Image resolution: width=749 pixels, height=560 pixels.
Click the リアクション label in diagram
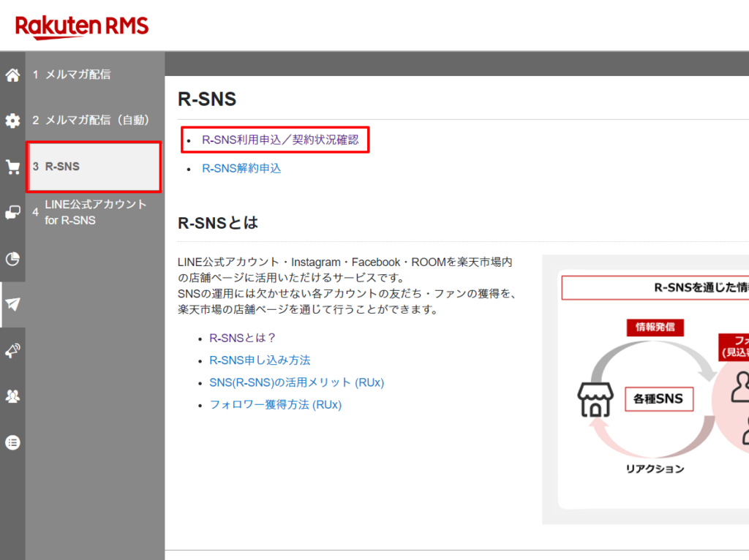pos(655,469)
